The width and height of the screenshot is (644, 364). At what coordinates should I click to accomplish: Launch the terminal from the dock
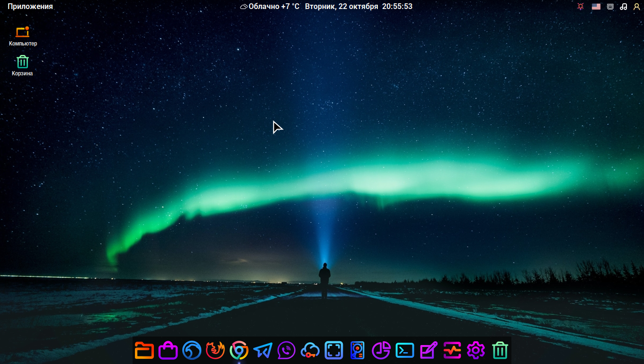click(x=405, y=350)
